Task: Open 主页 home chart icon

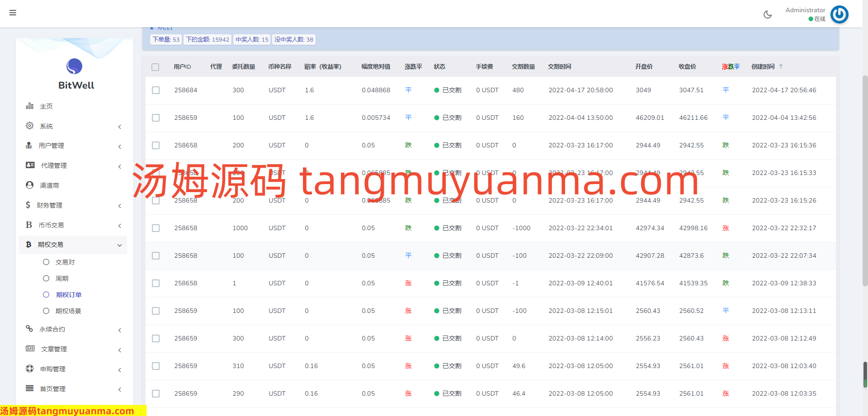Action: pyautogui.click(x=30, y=106)
